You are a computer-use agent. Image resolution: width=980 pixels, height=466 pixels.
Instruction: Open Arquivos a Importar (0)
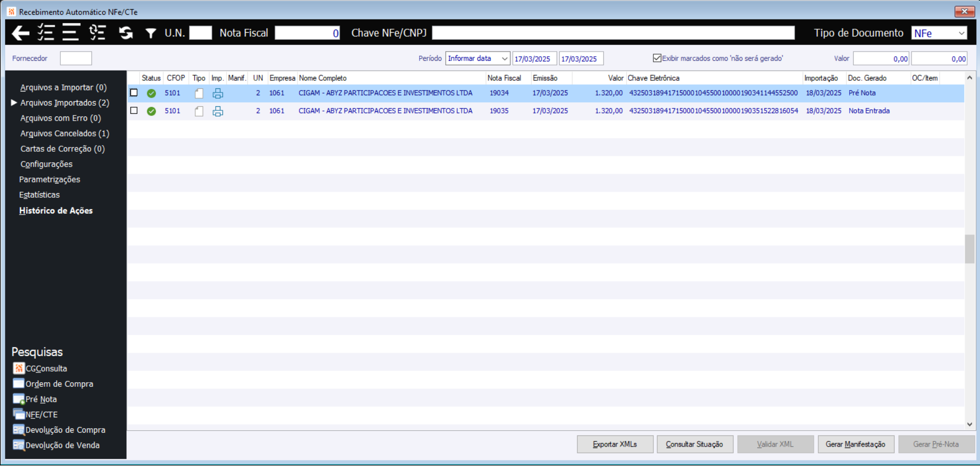63,87
